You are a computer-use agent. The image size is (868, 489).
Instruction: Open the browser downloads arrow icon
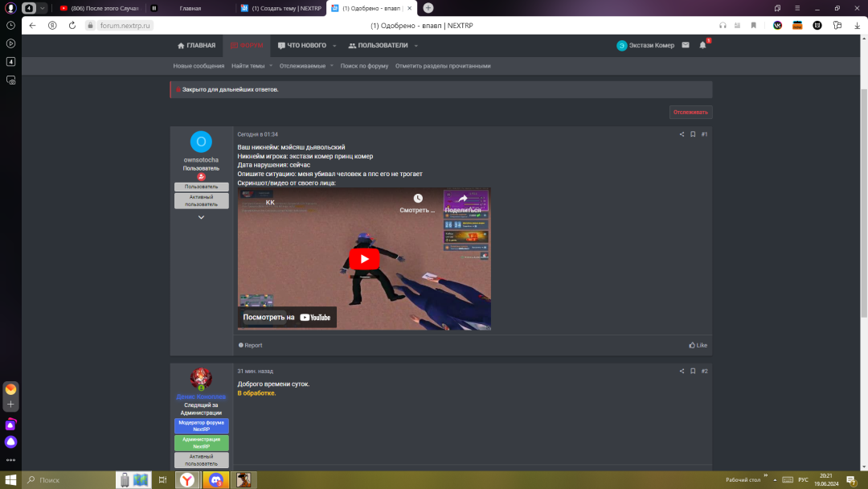pos(857,26)
